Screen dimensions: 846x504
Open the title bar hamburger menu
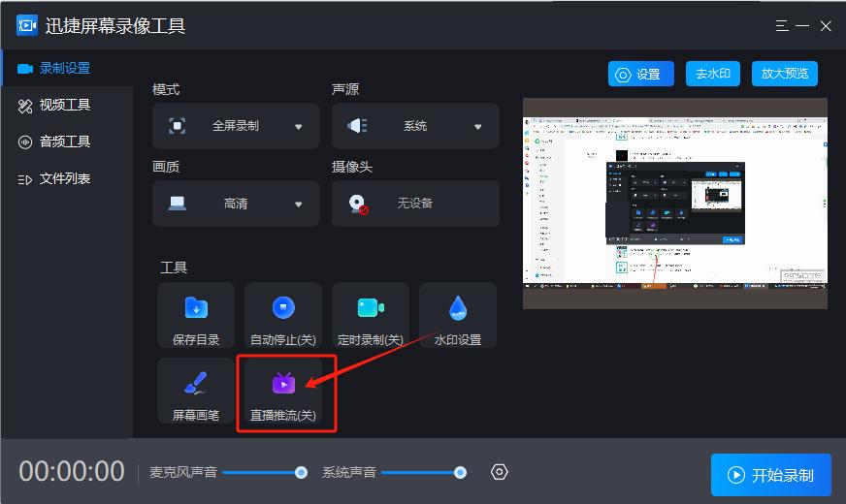(782, 26)
